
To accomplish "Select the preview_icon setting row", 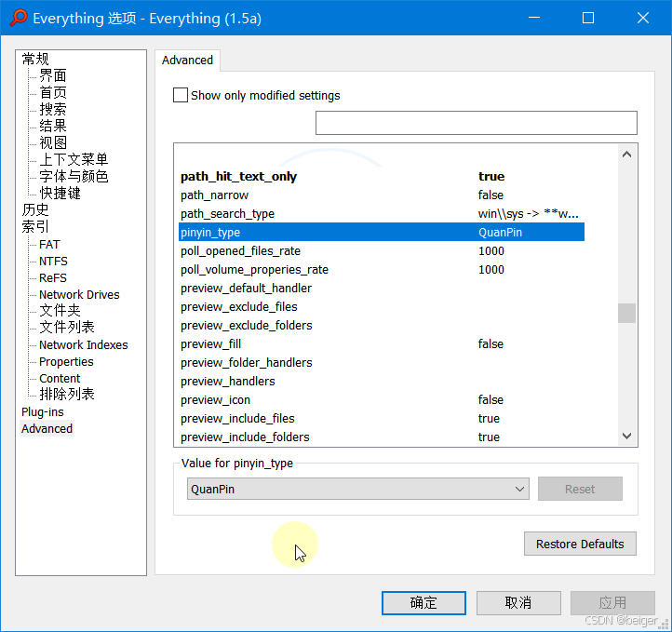I will click(382, 399).
